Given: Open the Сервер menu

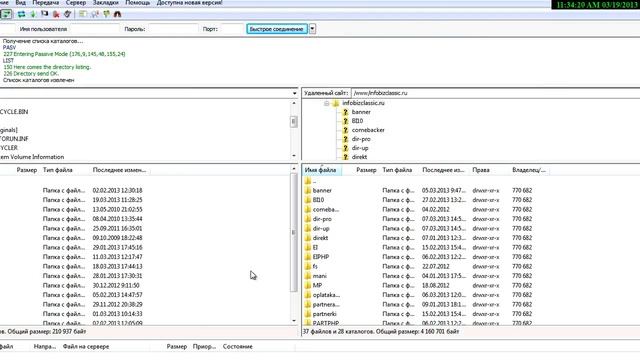Looking at the screenshot, I should pos(76,2).
